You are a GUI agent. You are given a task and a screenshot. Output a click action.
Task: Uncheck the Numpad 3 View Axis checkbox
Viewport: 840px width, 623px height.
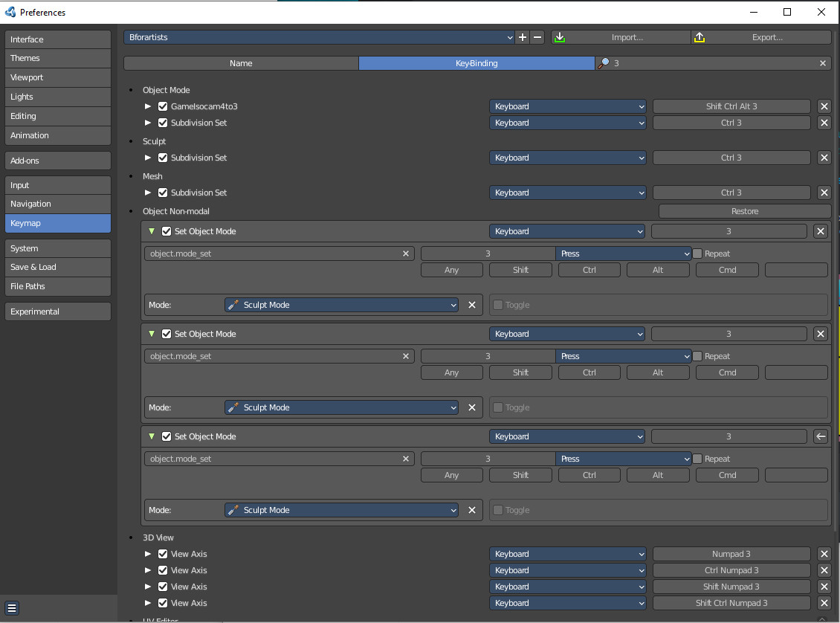click(x=163, y=554)
